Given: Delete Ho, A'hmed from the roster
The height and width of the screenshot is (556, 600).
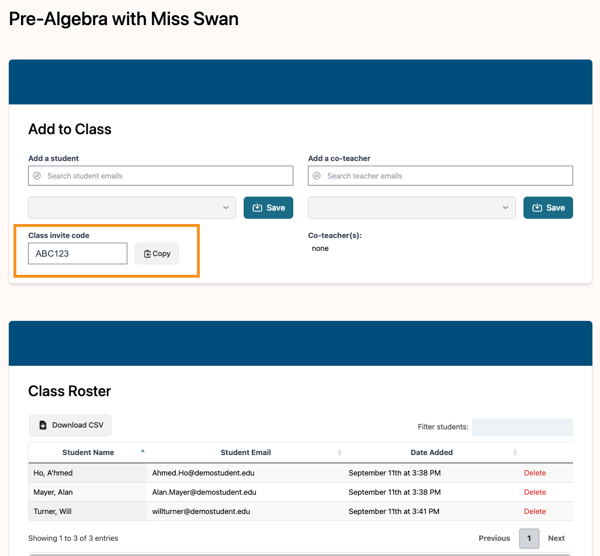Looking at the screenshot, I should 535,473.
